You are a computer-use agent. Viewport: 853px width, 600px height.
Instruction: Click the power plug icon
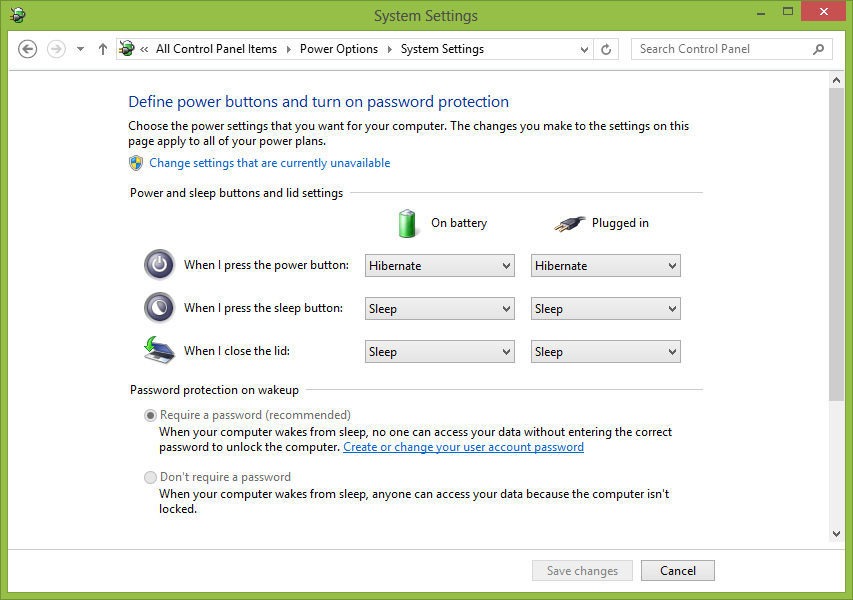tap(569, 223)
